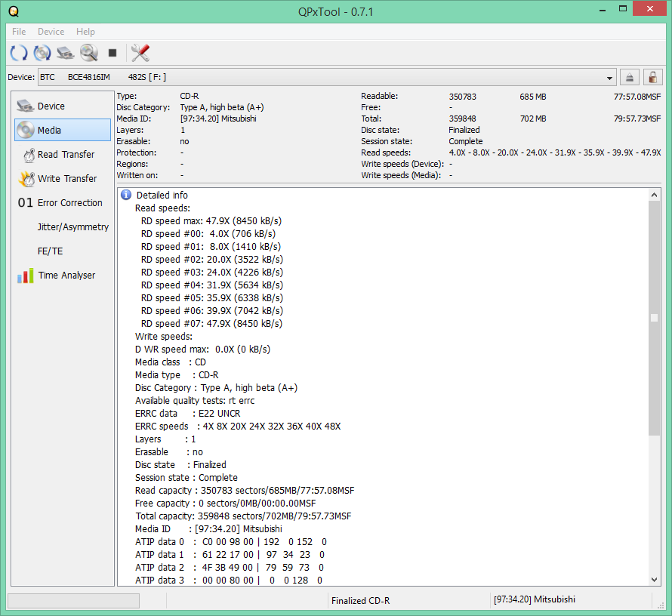Screen dimensions: 672x616
Task: Click 'ERRC speeds : 4X 8X 20X 24X' line
Action: [238, 427]
